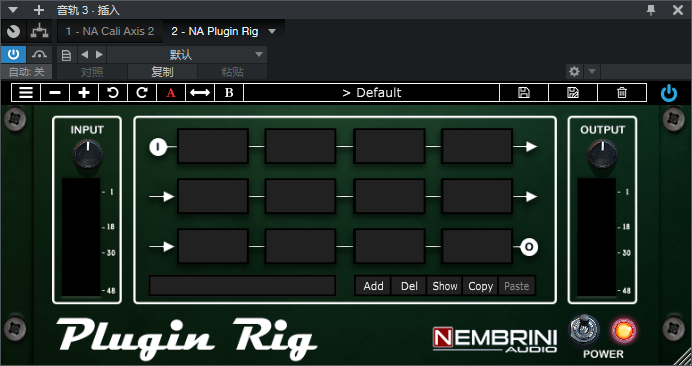692x366 pixels.
Task: Click the Save As preset icon
Action: coord(573,93)
